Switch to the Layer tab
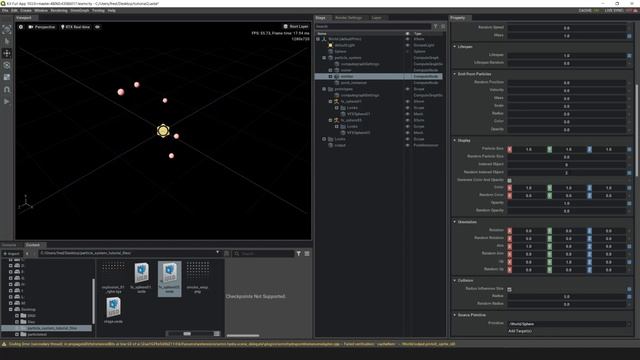 376,18
